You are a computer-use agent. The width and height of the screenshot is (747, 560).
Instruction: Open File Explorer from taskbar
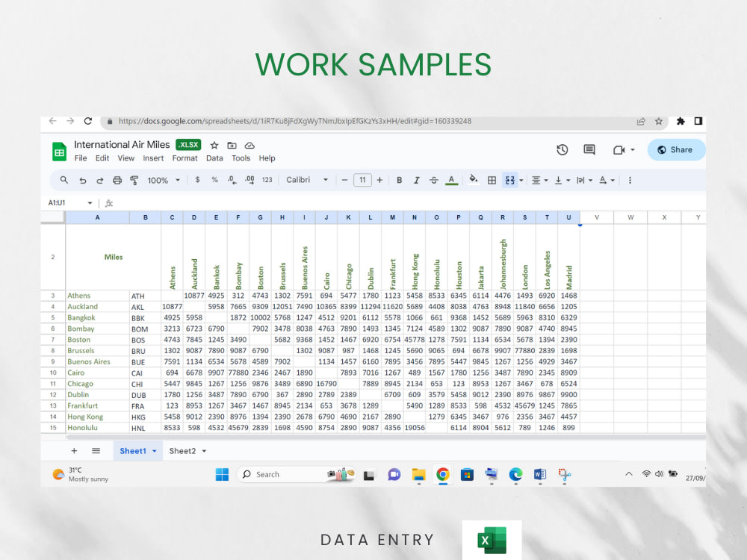tap(419, 474)
